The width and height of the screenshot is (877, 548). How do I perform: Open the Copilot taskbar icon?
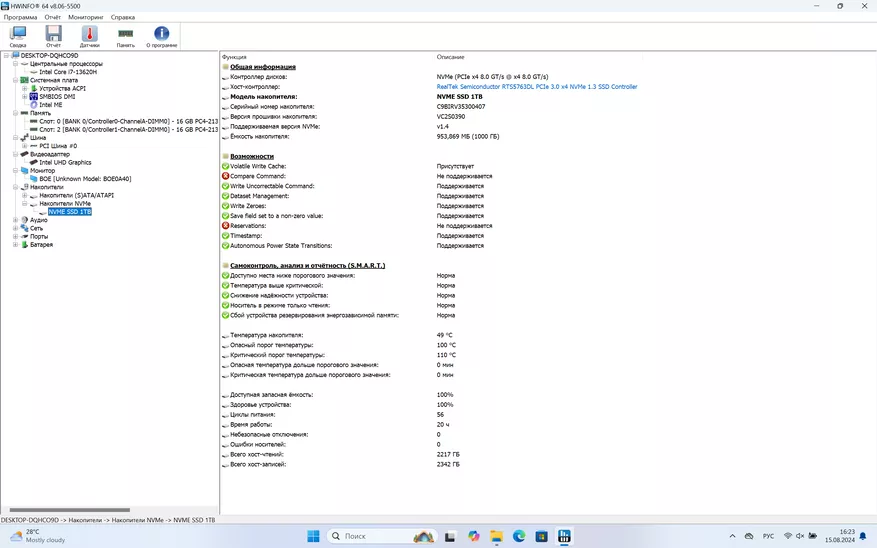473,536
